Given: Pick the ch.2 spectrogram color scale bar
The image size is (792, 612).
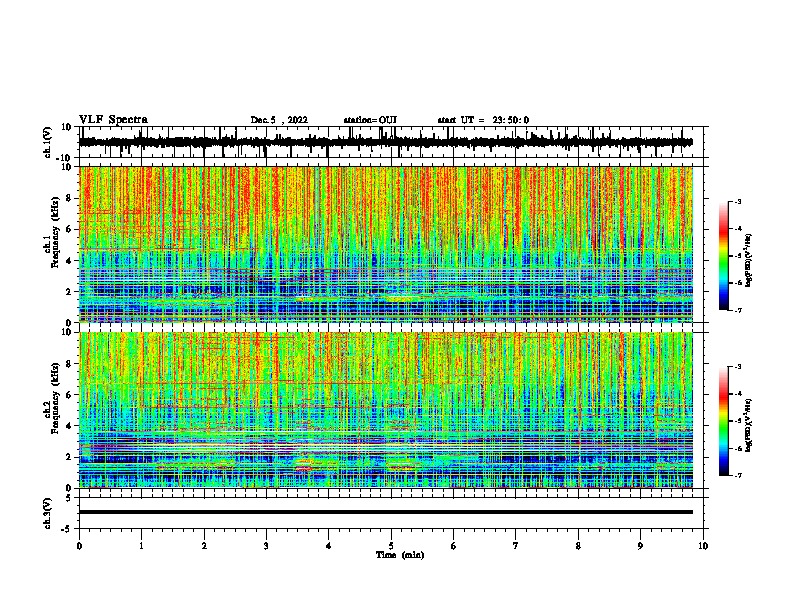Looking at the screenshot, I should pos(723,421).
